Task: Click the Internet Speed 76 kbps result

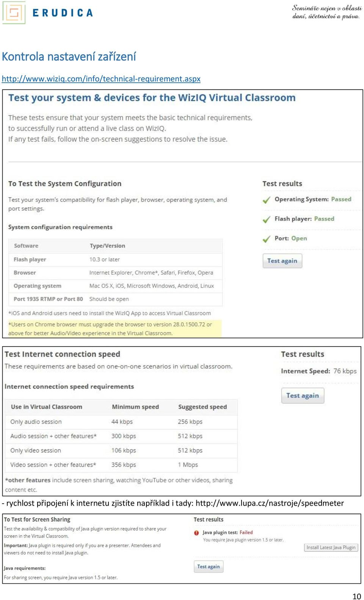Action: pos(318,371)
